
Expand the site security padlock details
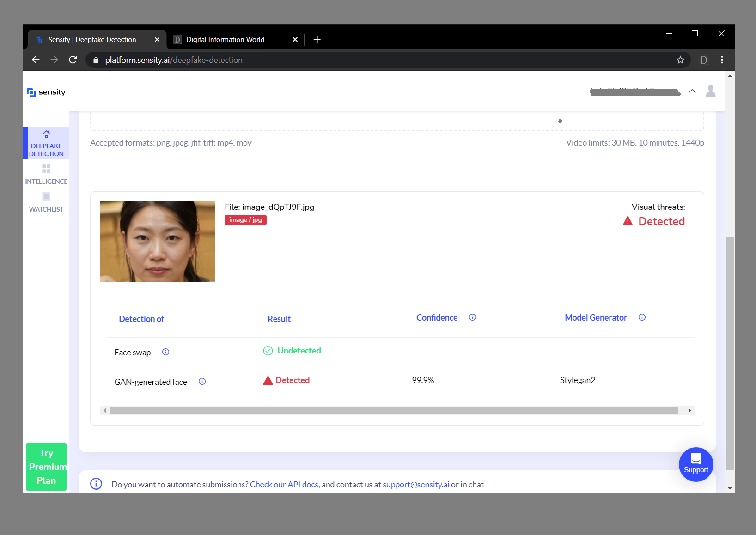[96, 60]
